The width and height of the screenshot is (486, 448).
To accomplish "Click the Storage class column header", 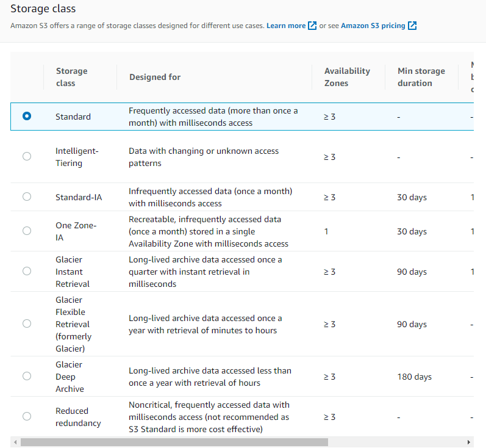I will click(71, 77).
